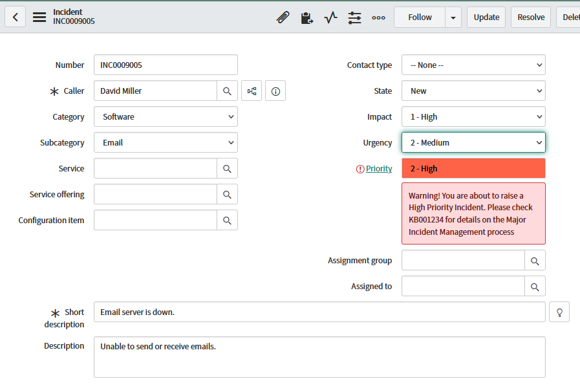Go back using the left chevron
This screenshot has height=392, width=580.
point(15,17)
